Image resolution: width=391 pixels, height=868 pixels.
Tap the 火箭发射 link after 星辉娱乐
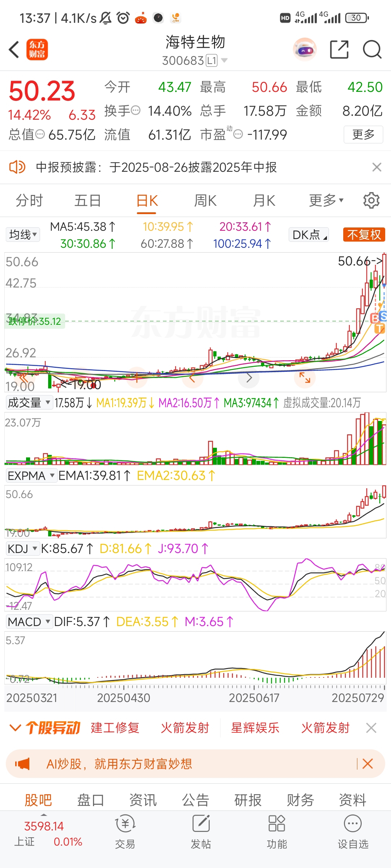point(325,728)
